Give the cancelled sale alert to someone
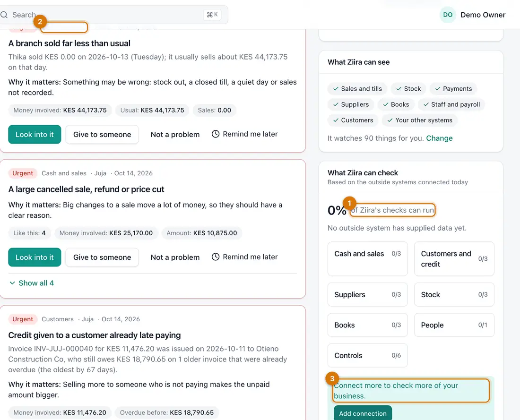This screenshot has height=420, width=520. click(x=102, y=257)
